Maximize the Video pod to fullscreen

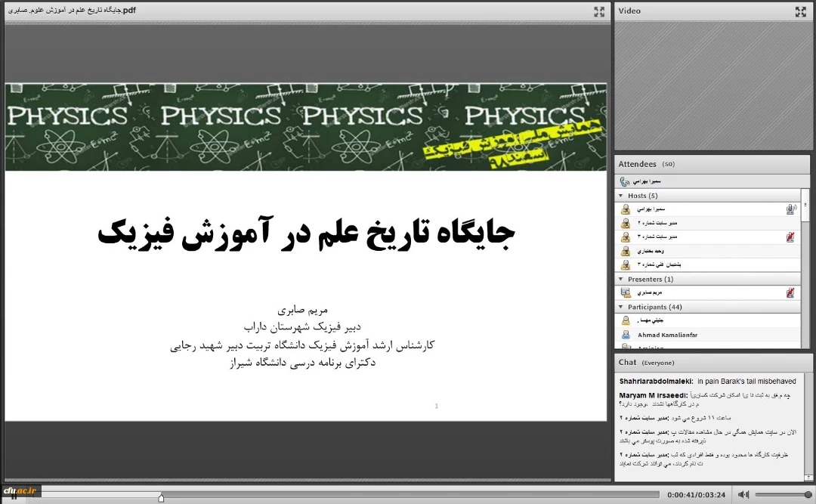click(x=801, y=11)
